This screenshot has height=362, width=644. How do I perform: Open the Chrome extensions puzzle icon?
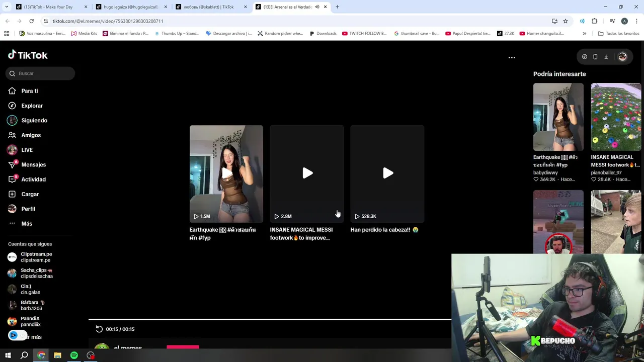pos(594,21)
